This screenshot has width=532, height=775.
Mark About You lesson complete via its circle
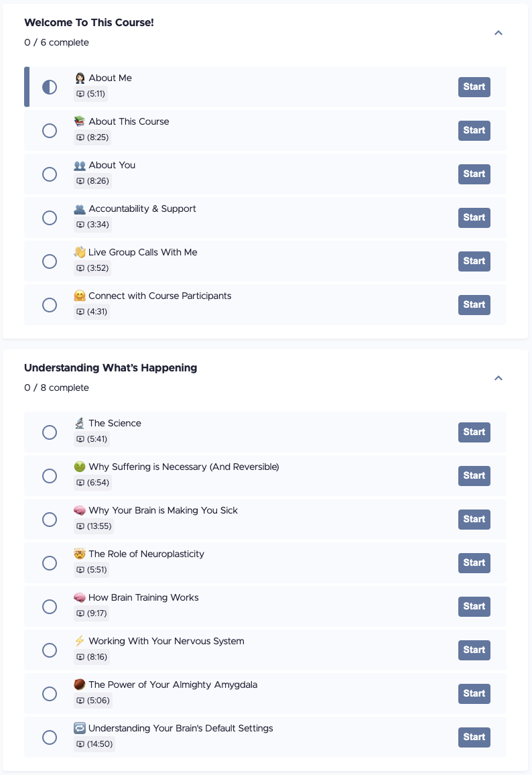coord(50,174)
